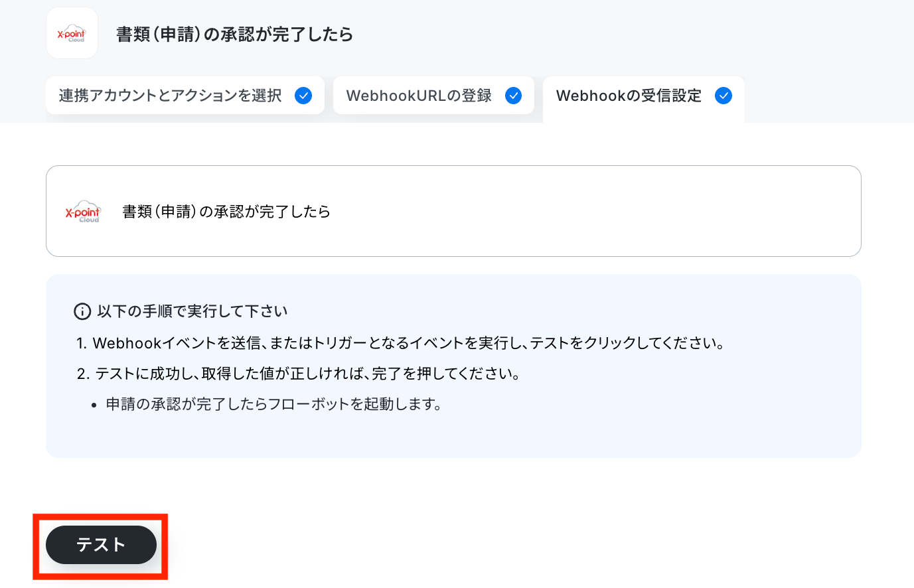This screenshot has height=588, width=914.
Task: Click the blue checkmark on 連携アカウントとアクションを選択
Action: 303,96
